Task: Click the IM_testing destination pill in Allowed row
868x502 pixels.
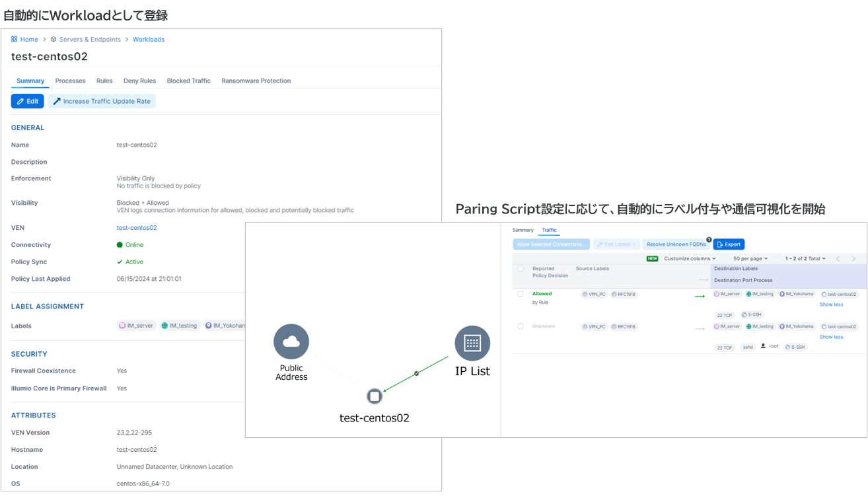Action: point(760,294)
